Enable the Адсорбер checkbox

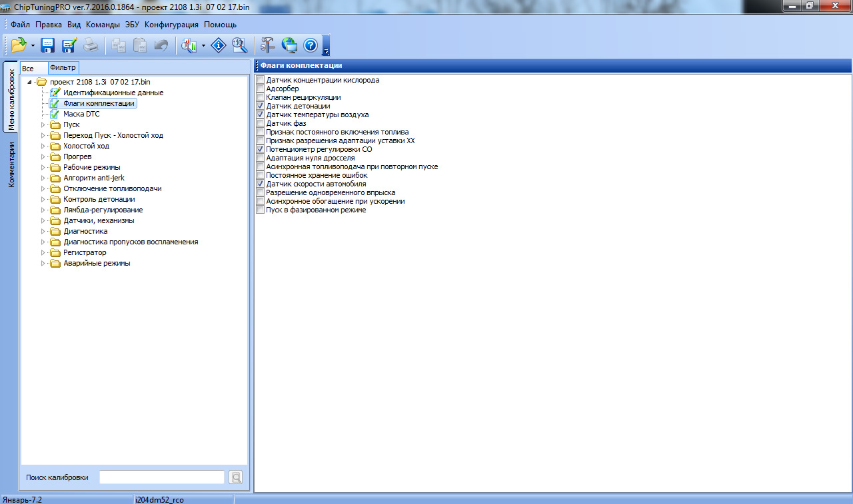(261, 89)
